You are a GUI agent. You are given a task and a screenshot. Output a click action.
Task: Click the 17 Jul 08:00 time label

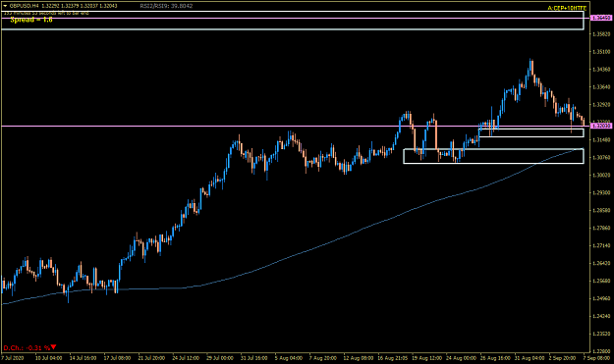[117, 358]
